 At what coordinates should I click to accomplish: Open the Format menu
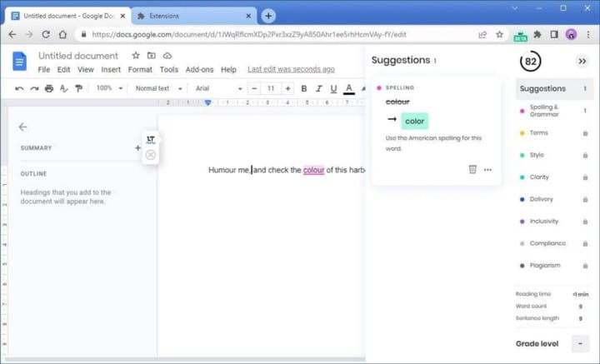pos(140,70)
